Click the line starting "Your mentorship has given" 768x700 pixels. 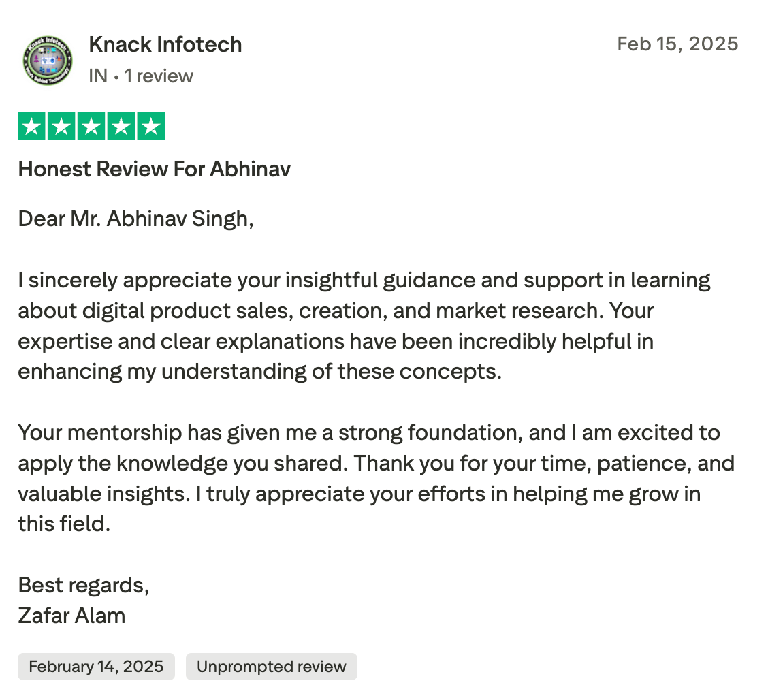[x=368, y=432]
